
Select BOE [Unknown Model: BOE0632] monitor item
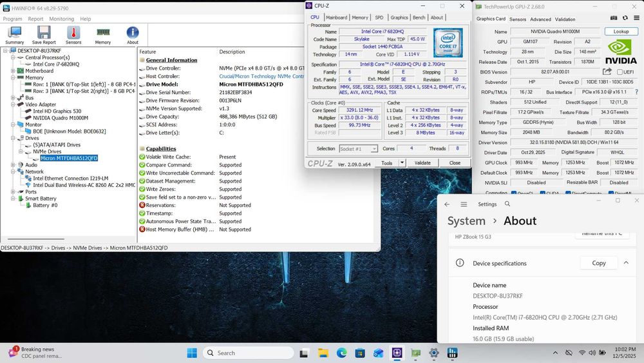coord(70,131)
